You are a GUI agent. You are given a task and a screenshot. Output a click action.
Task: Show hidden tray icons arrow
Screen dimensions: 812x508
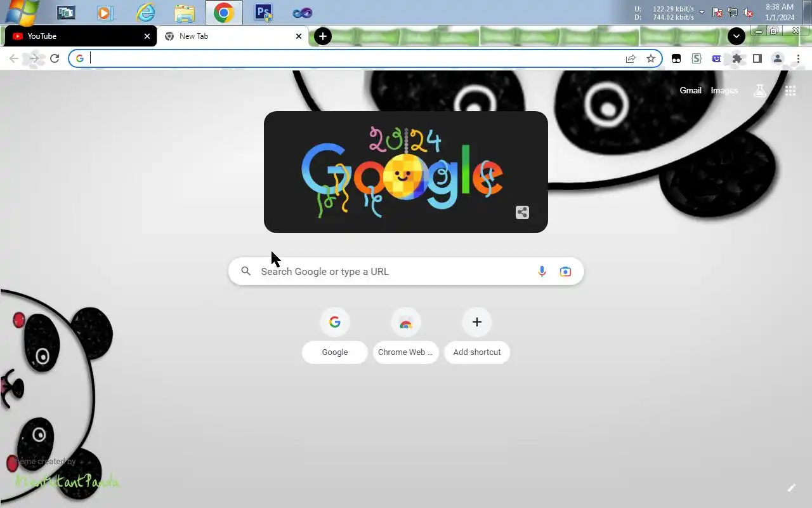[x=702, y=13]
